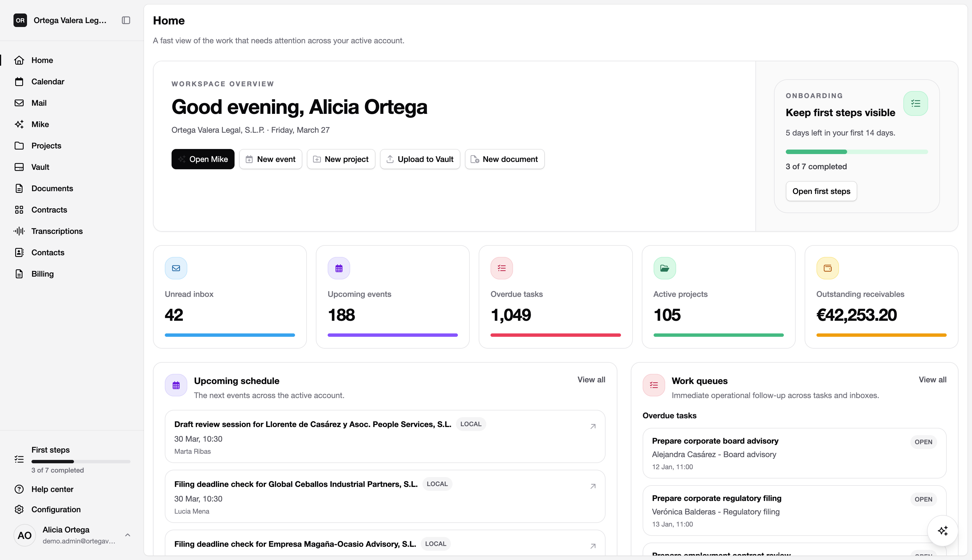Open Transcriptions from the sidebar

(57, 231)
